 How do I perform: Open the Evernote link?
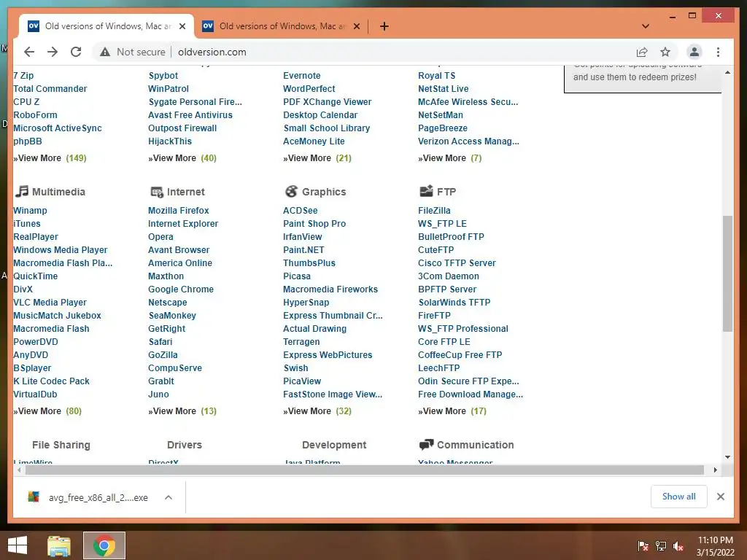[301, 76]
